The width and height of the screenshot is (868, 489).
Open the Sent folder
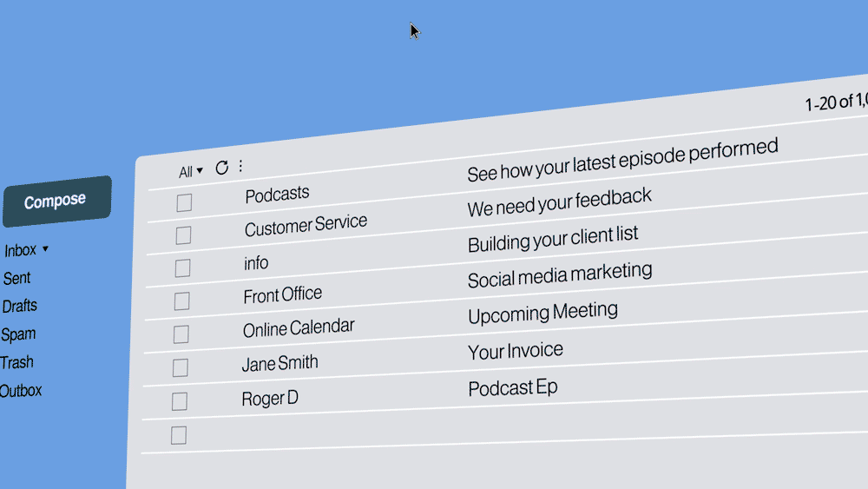[16, 278]
